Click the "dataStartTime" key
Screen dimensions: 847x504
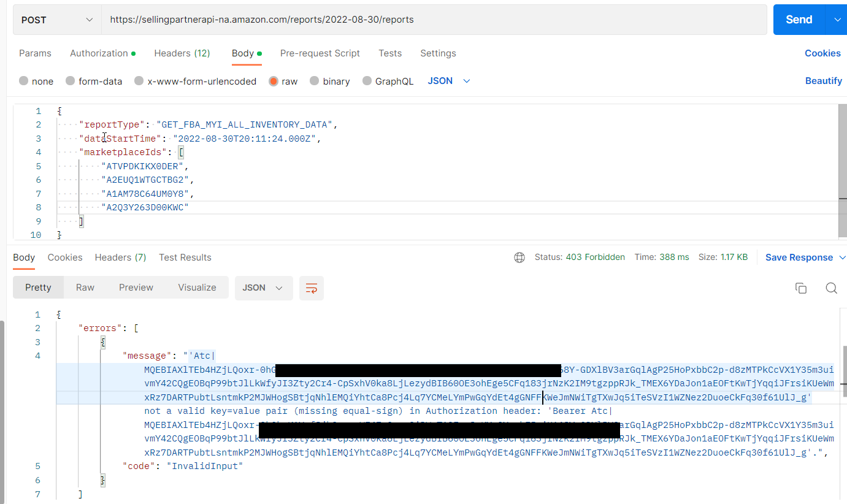click(x=120, y=139)
